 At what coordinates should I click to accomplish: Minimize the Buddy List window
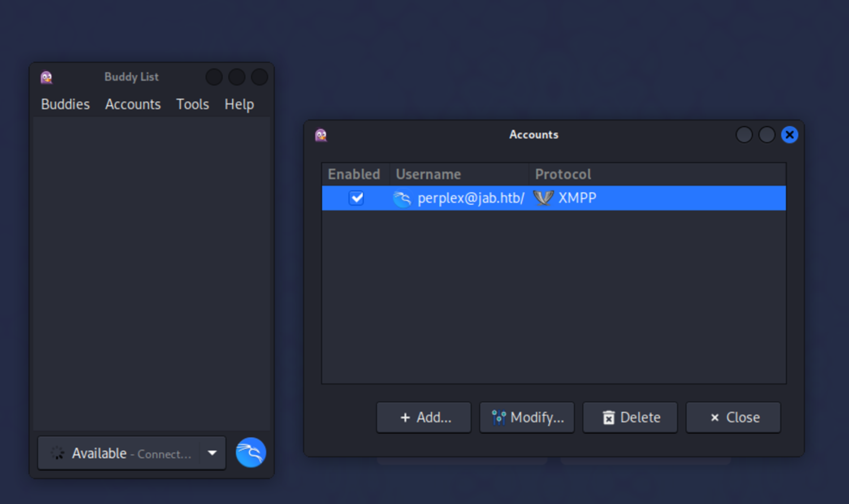pos(214,77)
